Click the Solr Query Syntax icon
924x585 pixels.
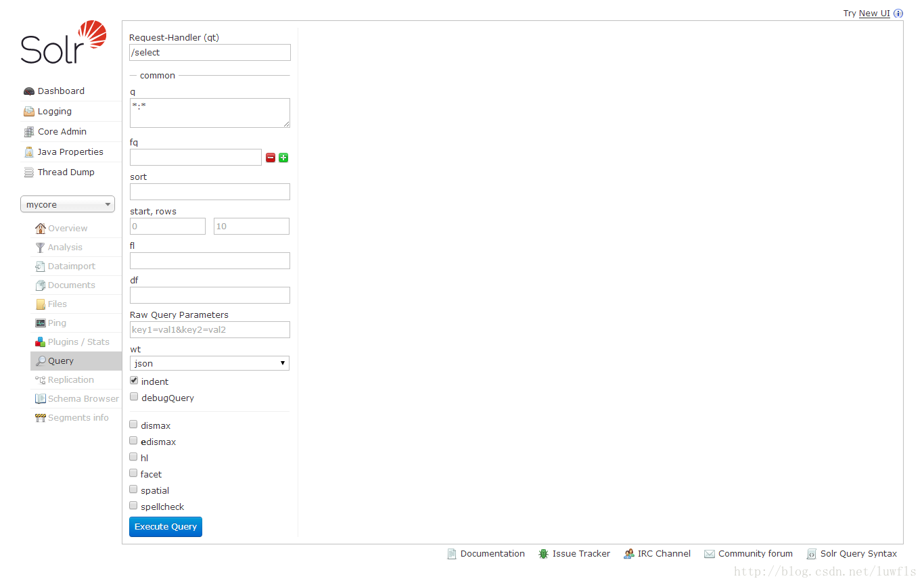pyautogui.click(x=812, y=554)
